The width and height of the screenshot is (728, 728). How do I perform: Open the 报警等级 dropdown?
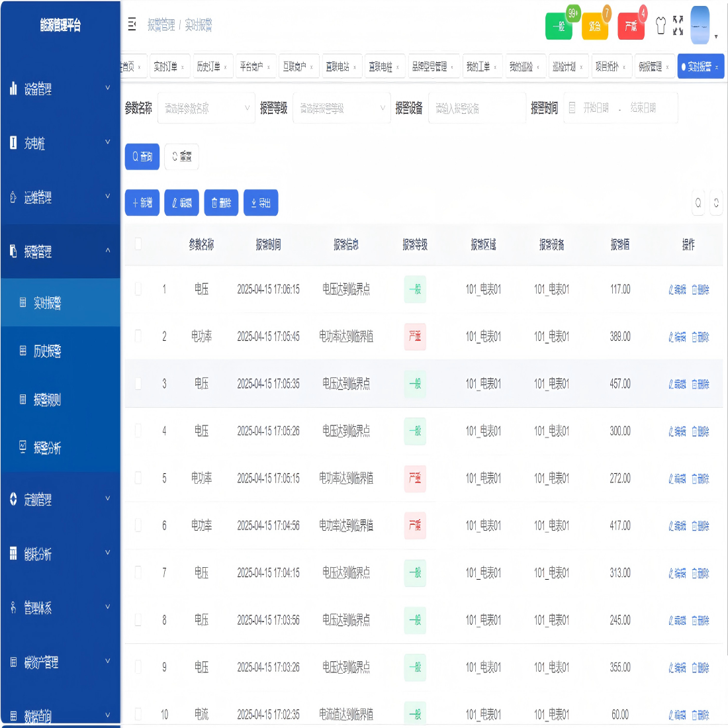pyautogui.click(x=341, y=109)
